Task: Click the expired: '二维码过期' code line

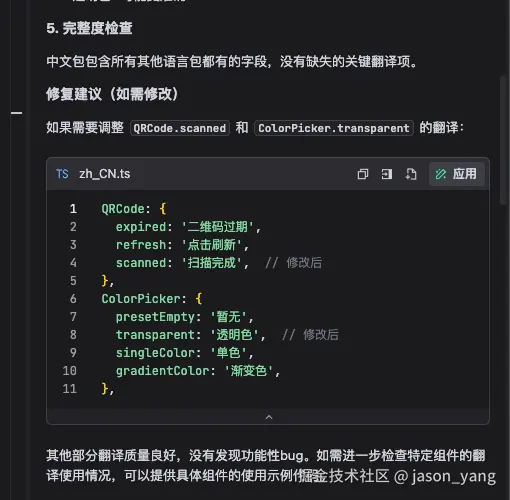Action: click(188, 227)
